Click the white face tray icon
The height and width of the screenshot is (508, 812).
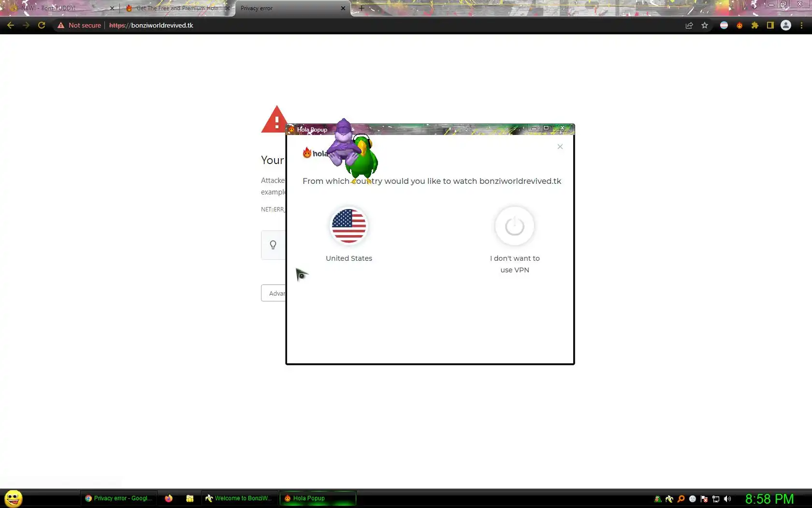[693, 499]
